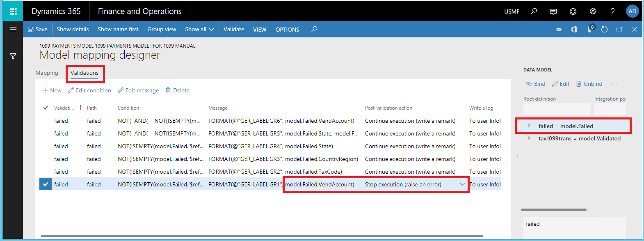The height and width of the screenshot is (241, 644).
Task: Select the GR3 CountryRegion message cell
Action: pyautogui.click(x=283, y=159)
